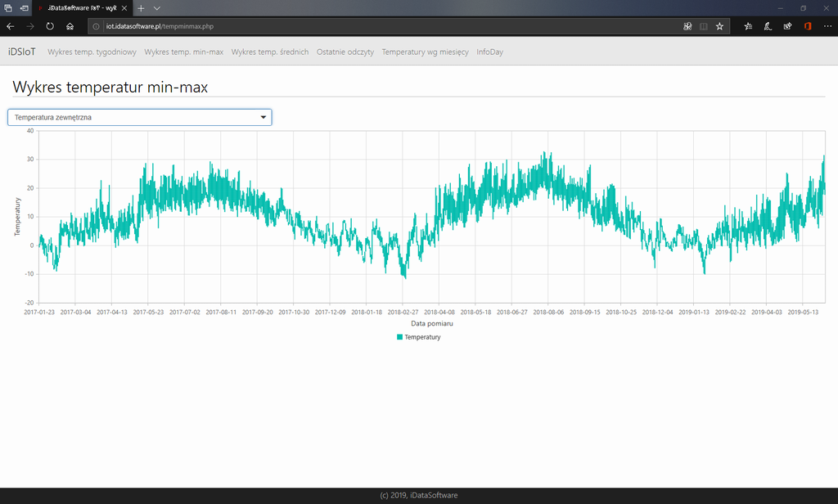Click the 2019 iDataSoftware footer text
Image resolution: width=838 pixels, height=504 pixels.
(418, 496)
